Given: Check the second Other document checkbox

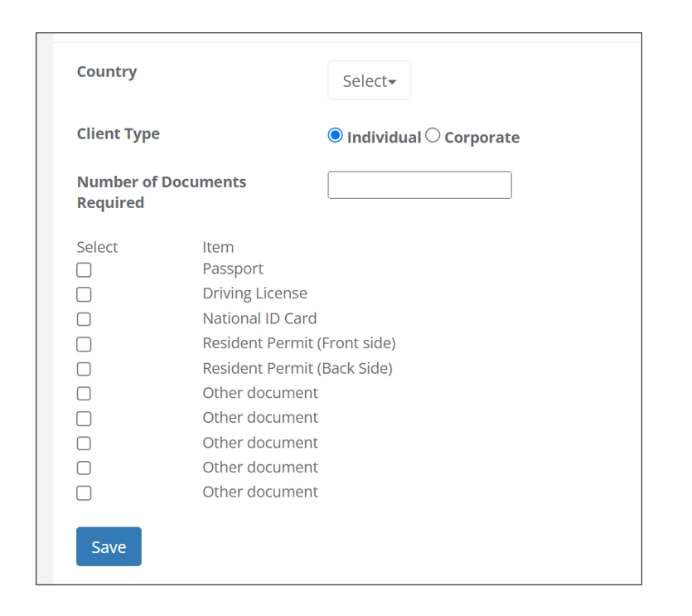Looking at the screenshot, I should (x=84, y=419).
